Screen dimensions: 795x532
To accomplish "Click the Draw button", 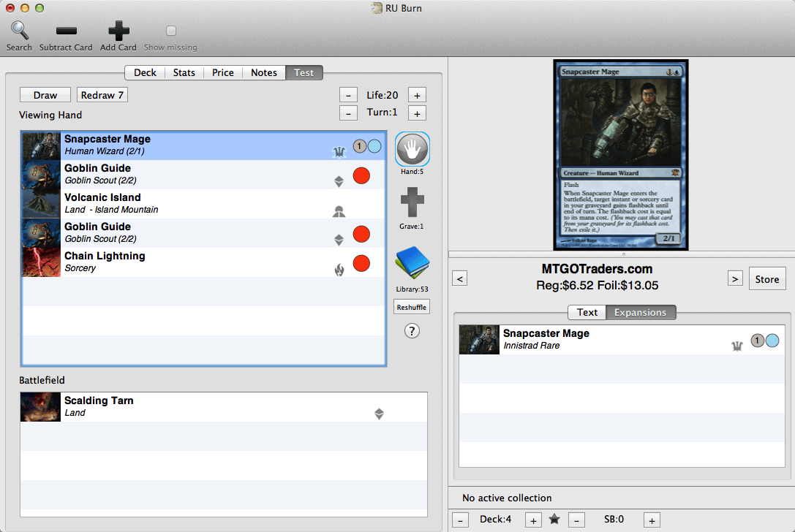I will coord(45,95).
